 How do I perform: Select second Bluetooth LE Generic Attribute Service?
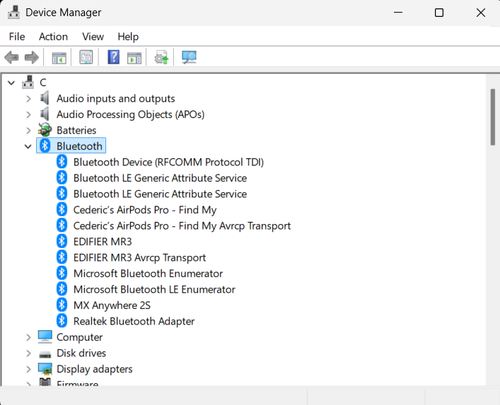(160, 194)
